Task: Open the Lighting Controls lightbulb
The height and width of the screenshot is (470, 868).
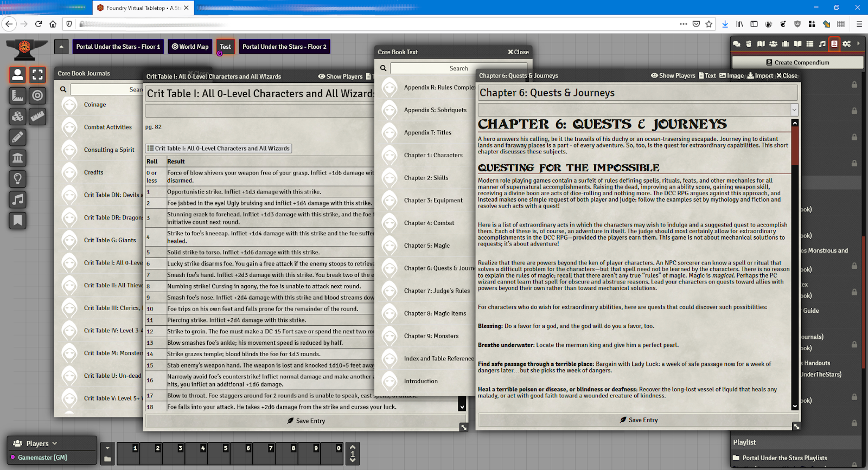Action: 17,179
